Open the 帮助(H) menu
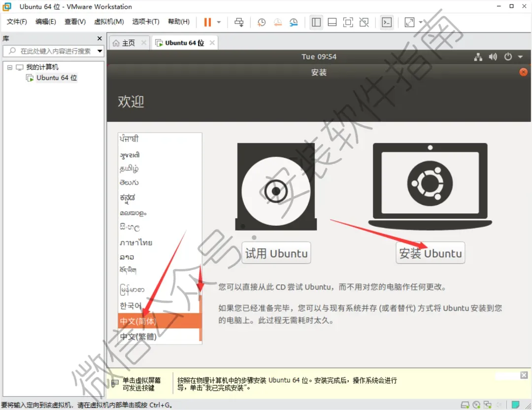This screenshot has width=532, height=410. 179,22
